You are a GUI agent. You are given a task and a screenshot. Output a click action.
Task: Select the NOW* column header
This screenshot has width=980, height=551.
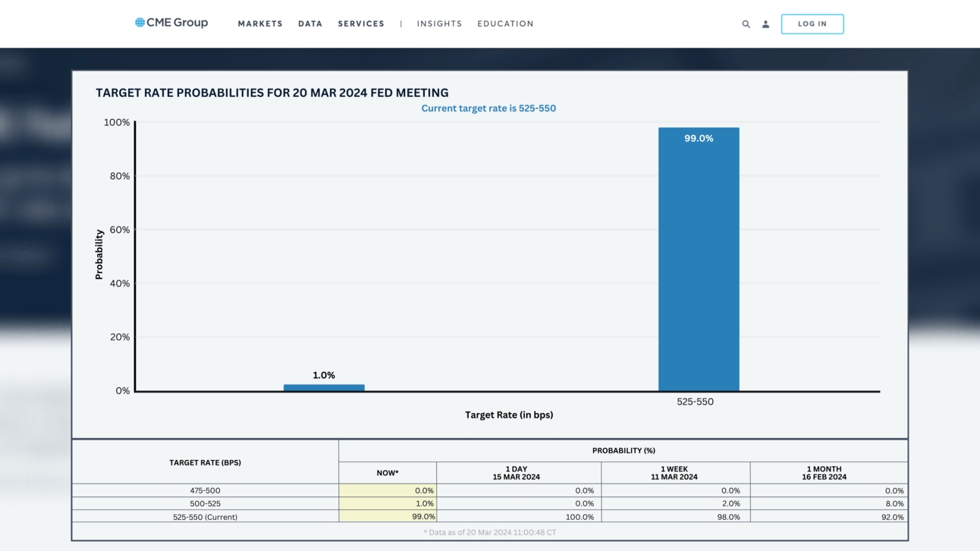[x=388, y=473]
